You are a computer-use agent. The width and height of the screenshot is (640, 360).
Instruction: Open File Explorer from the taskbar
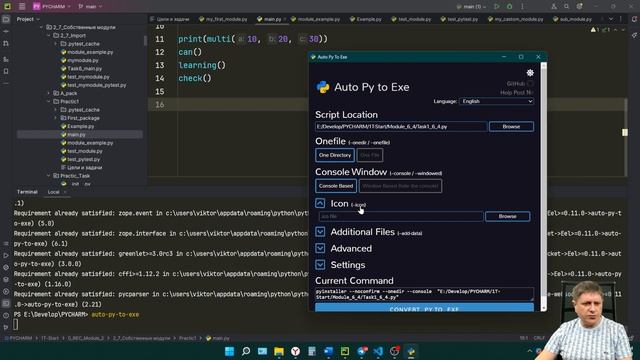279,351
